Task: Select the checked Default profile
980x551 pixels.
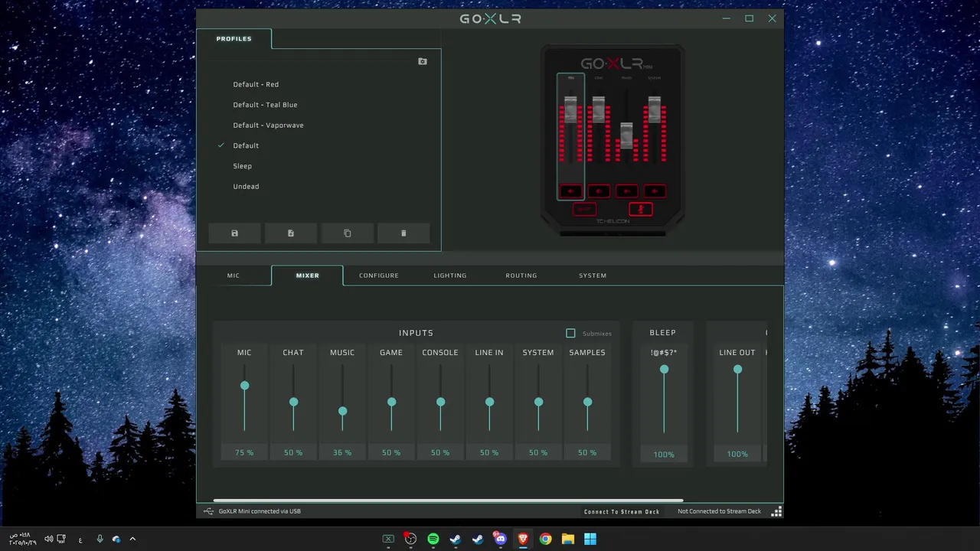Action: (x=246, y=145)
